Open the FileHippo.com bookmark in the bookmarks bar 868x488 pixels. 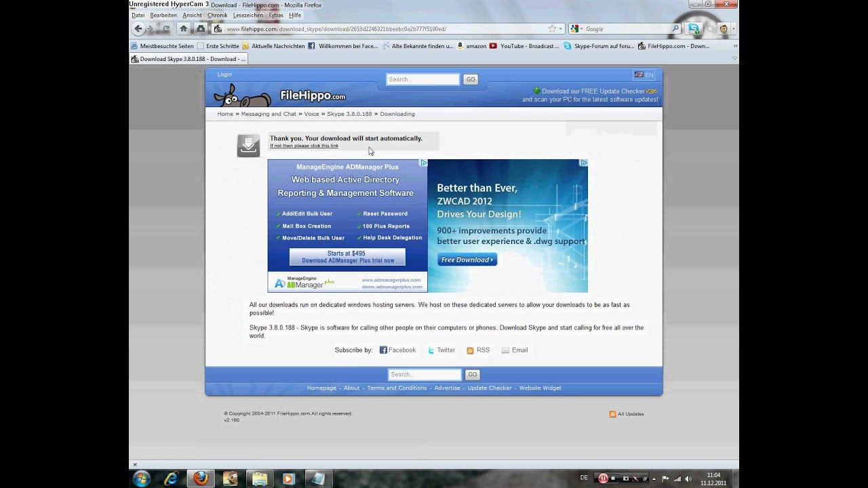pos(673,46)
